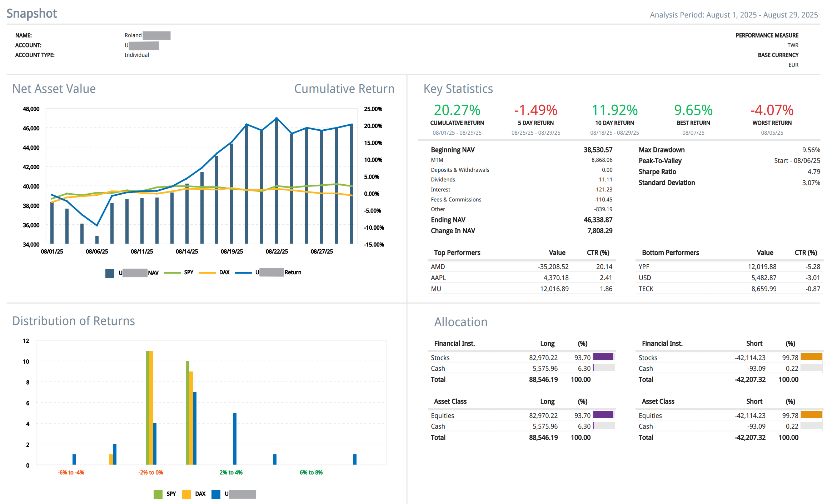The image size is (832, 504).
Task: Click the SPY green swatch in distribution legend
Action: coord(158,494)
